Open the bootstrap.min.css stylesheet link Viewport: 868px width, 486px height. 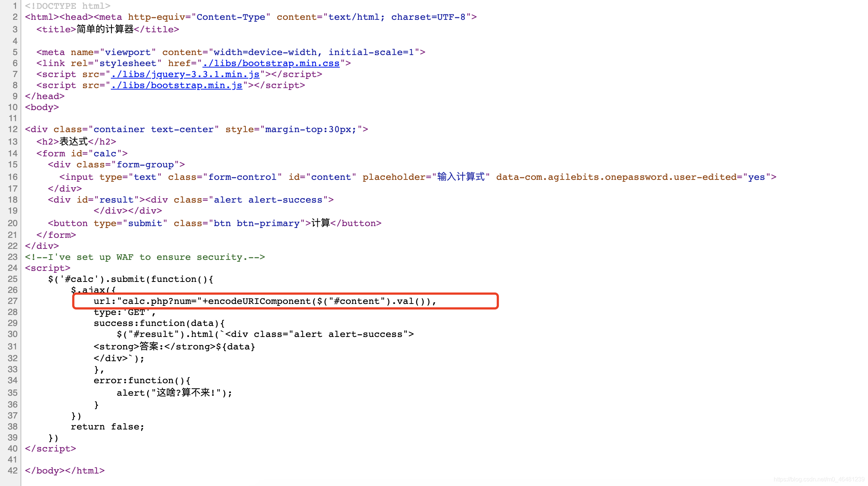pyautogui.click(x=271, y=63)
